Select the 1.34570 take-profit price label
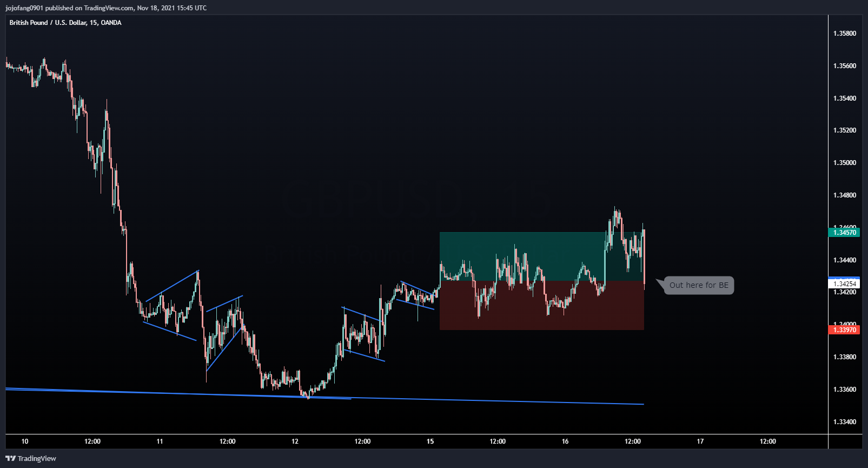The width and height of the screenshot is (868, 468). (844, 232)
